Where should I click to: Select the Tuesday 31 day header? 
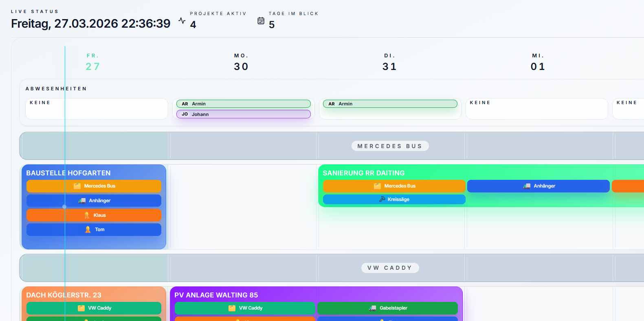tap(389, 62)
